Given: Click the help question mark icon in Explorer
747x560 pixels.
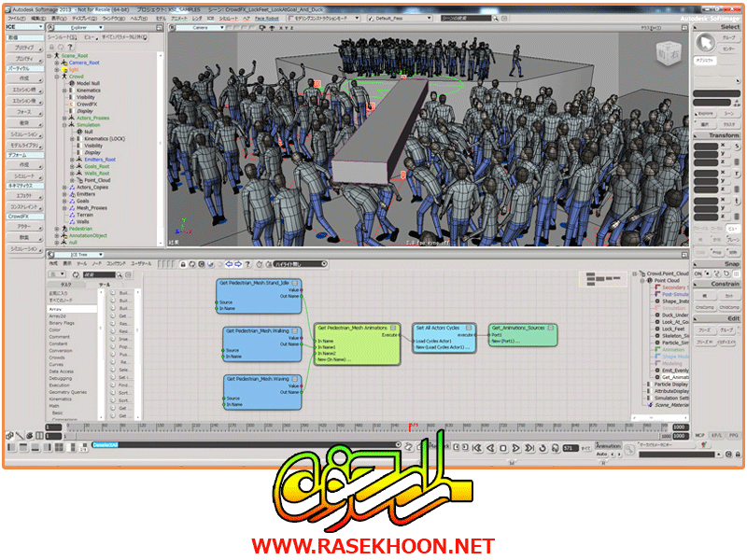Looking at the screenshot, I should (70, 47).
